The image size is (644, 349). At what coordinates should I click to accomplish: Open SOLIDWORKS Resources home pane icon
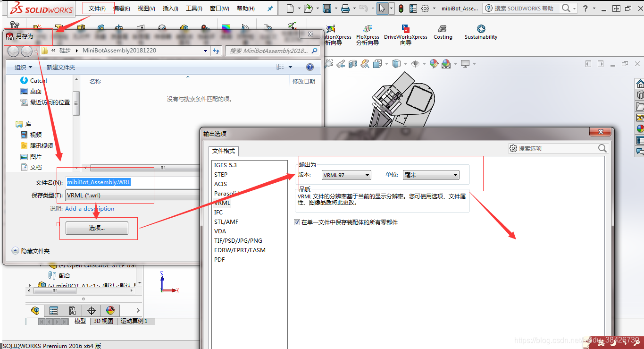pos(640,84)
